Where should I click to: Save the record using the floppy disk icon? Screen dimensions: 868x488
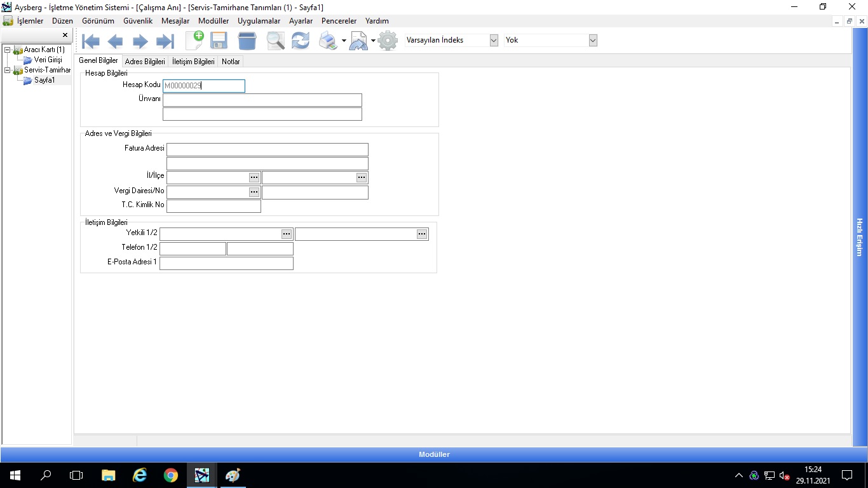(x=219, y=41)
